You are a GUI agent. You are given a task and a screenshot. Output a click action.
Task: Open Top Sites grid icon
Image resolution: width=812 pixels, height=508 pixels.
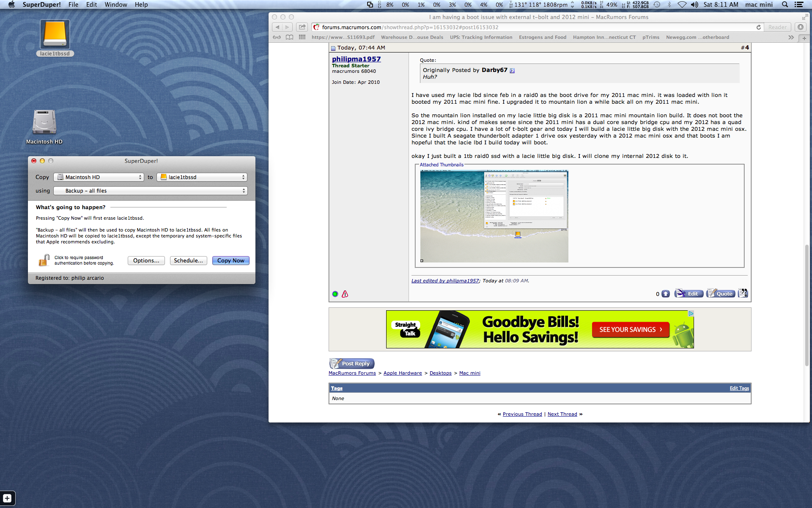pos(302,37)
